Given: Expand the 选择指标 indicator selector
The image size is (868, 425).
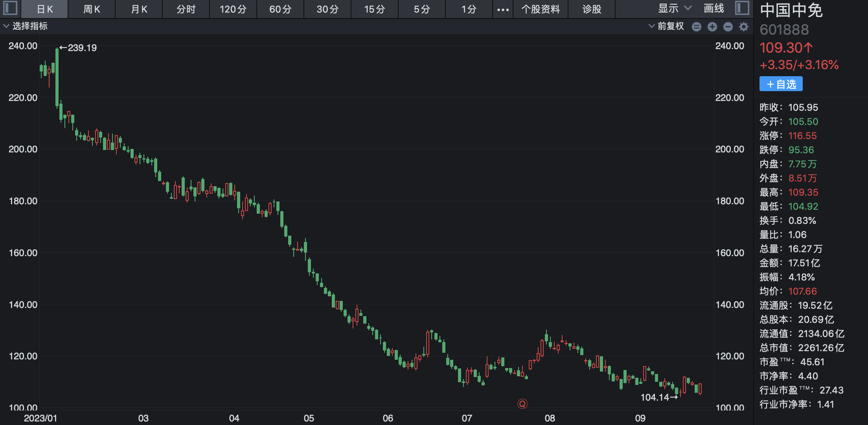Looking at the screenshot, I should [26, 26].
